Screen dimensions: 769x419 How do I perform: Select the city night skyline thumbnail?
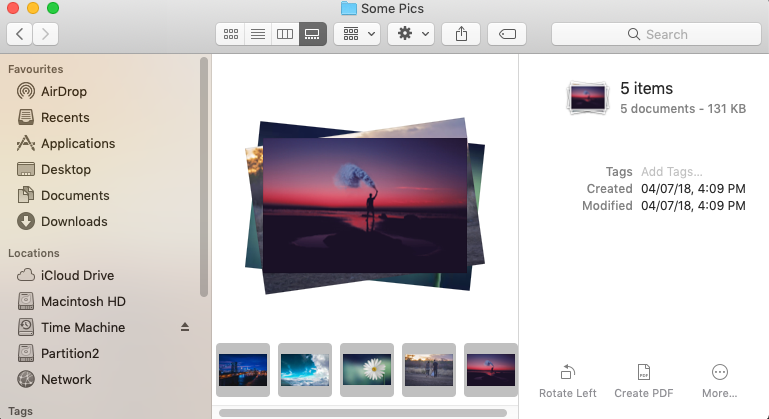[x=243, y=370]
